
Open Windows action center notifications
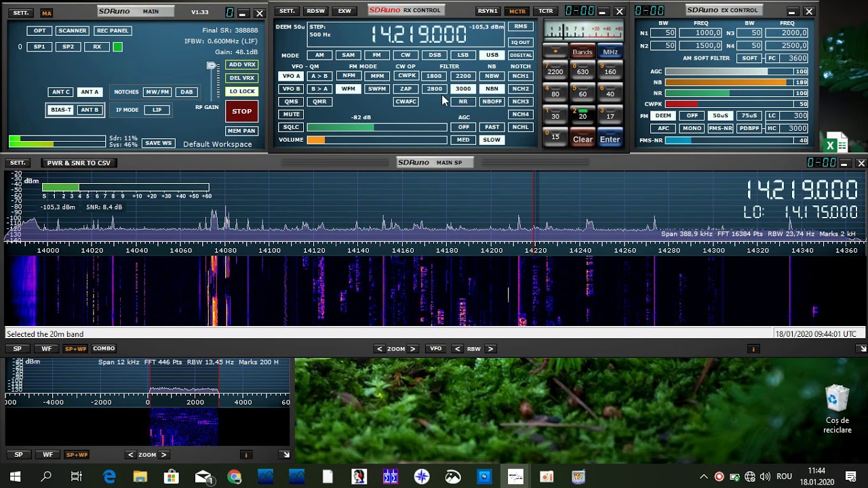coord(851,476)
